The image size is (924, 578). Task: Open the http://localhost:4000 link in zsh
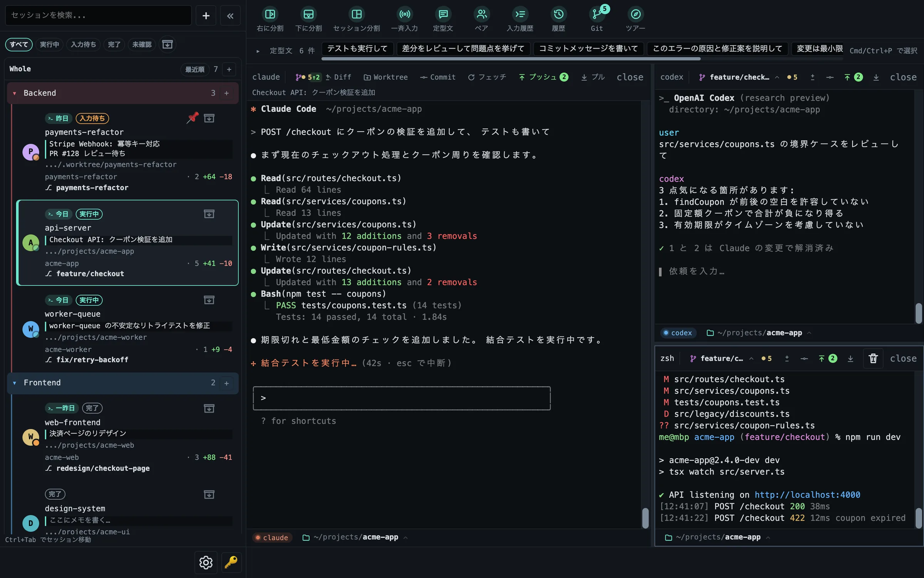tap(807, 495)
